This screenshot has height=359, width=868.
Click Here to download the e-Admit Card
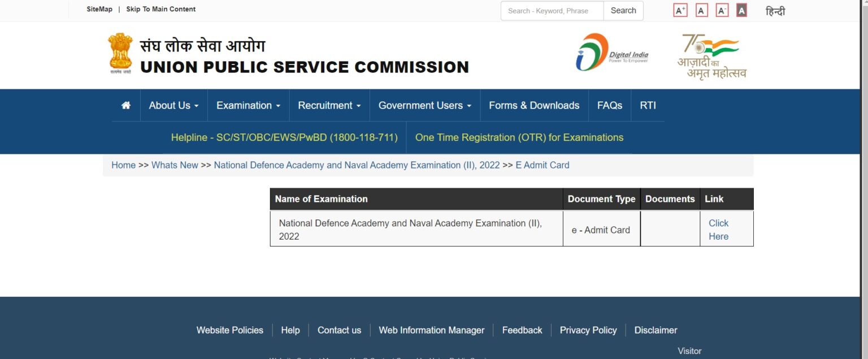pos(718,230)
